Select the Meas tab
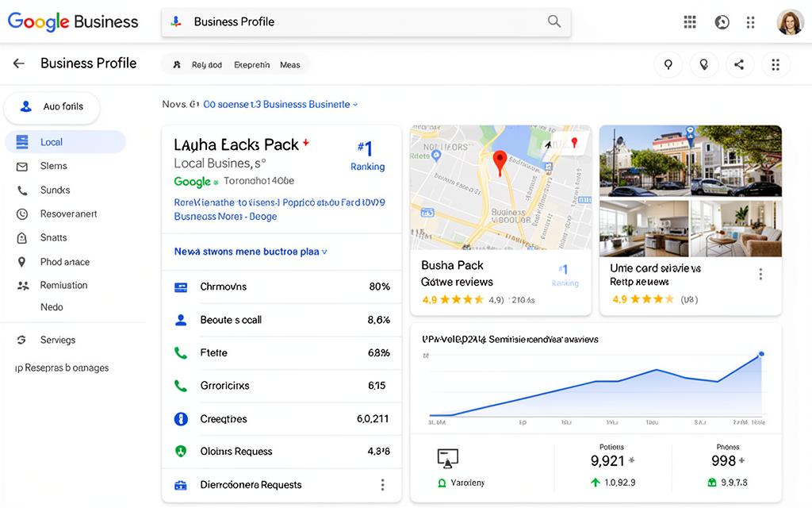The height and width of the screenshot is (508, 812). tap(290, 64)
